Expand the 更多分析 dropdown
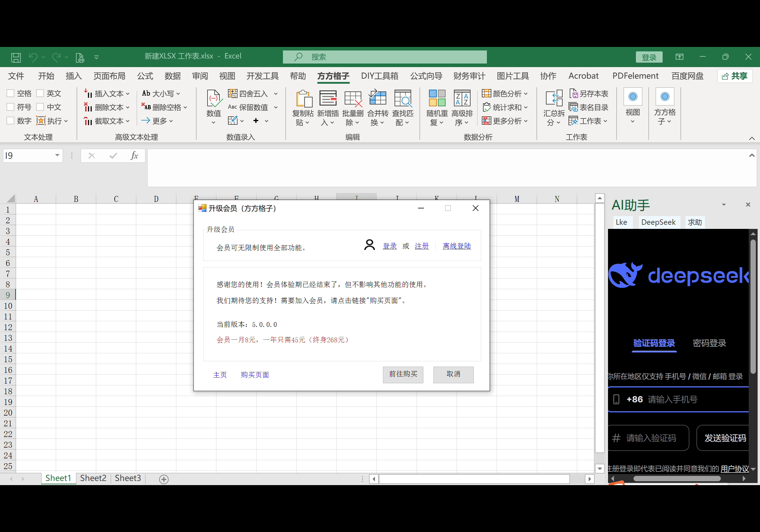The width and height of the screenshot is (760, 532). [x=525, y=121]
